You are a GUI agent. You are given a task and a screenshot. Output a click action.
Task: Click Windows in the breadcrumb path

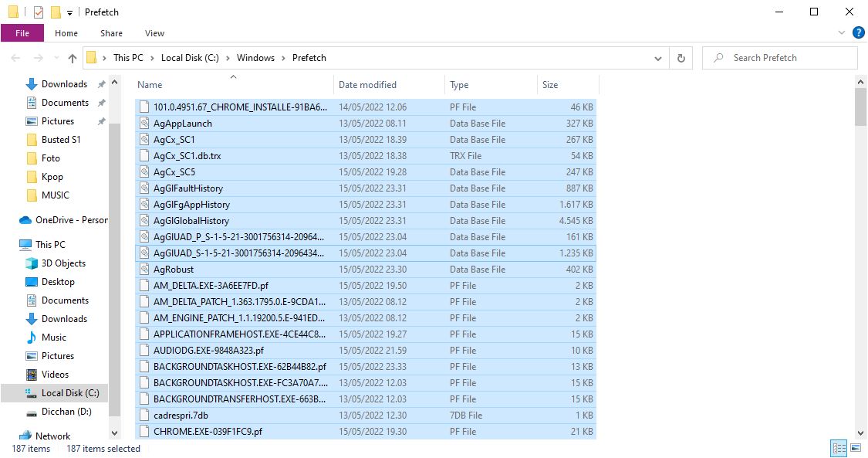pos(255,58)
